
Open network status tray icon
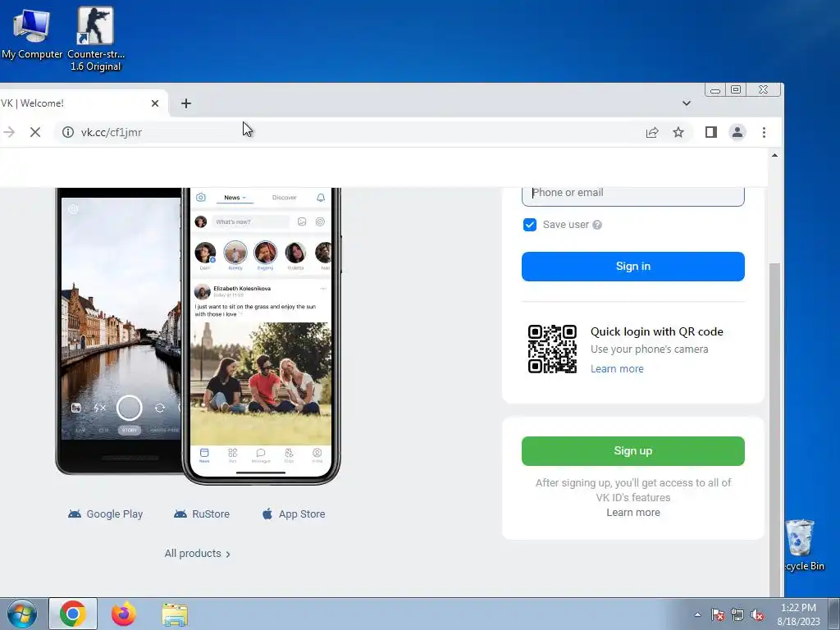pos(737,614)
